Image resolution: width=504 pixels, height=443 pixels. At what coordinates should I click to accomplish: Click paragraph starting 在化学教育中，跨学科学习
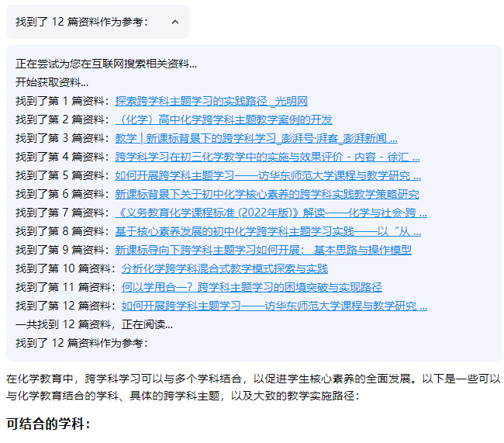click(254, 387)
